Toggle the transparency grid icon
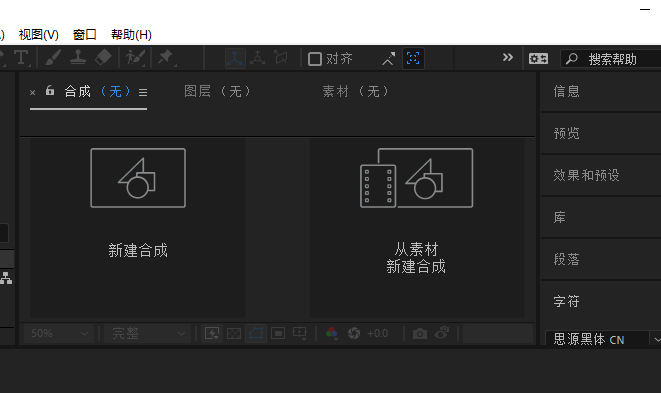The height and width of the screenshot is (393, 661). (x=234, y=334)
